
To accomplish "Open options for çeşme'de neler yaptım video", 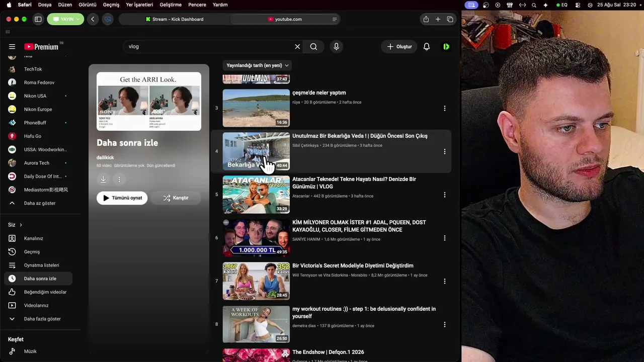I will (444, 108).
